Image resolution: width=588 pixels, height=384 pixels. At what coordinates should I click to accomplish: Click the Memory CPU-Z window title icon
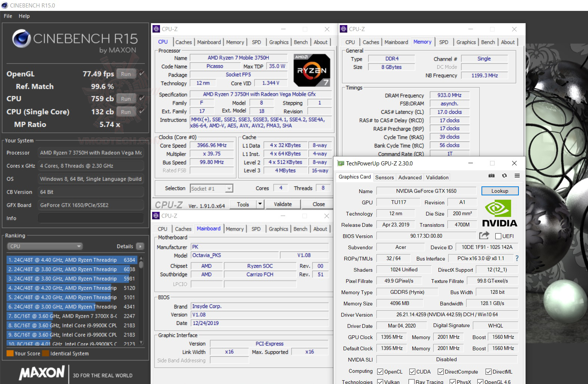[344, 29]
